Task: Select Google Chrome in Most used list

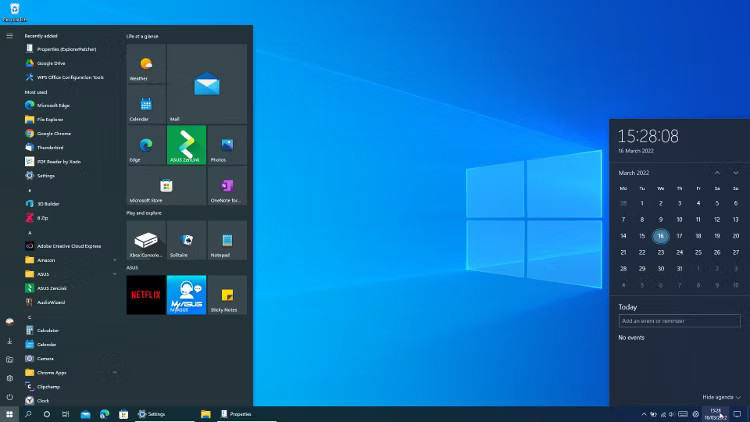Action: [x=54, y=133]
